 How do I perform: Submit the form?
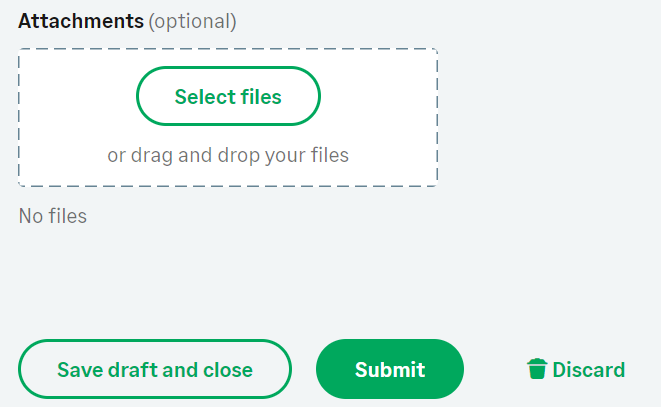tap(390, 370)
